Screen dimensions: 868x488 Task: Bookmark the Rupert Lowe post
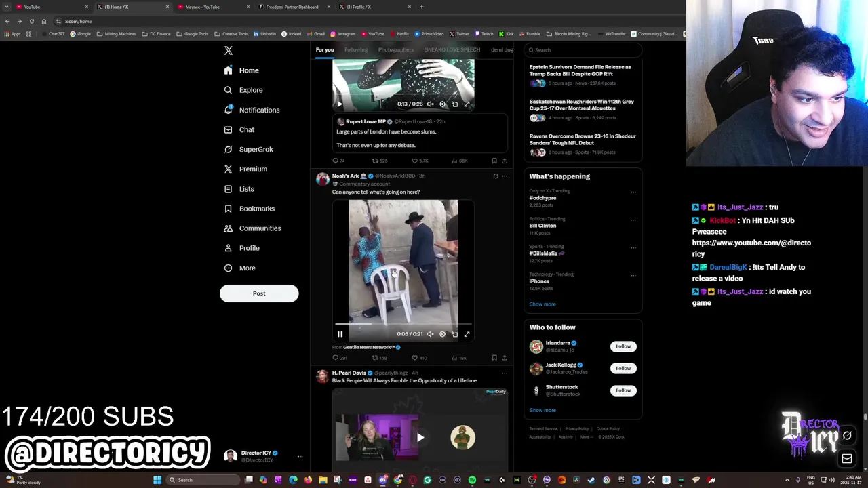click(x=494, y=161)
